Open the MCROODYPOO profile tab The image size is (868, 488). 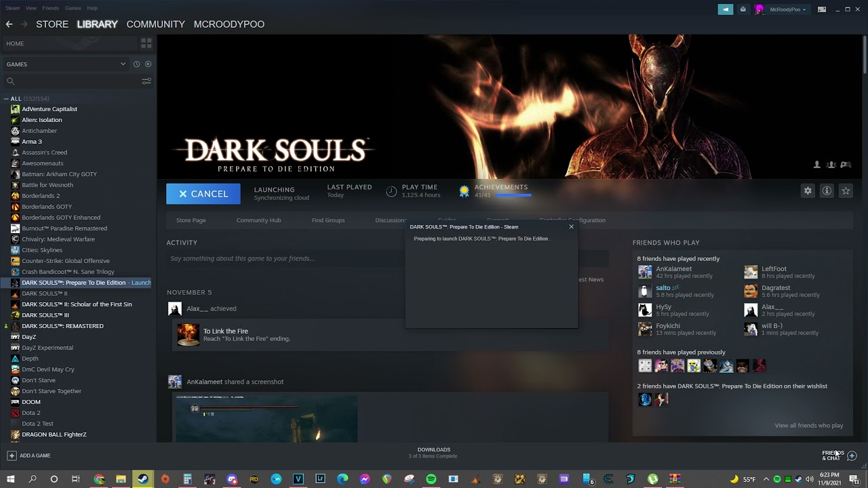click(x=229, y=24)
